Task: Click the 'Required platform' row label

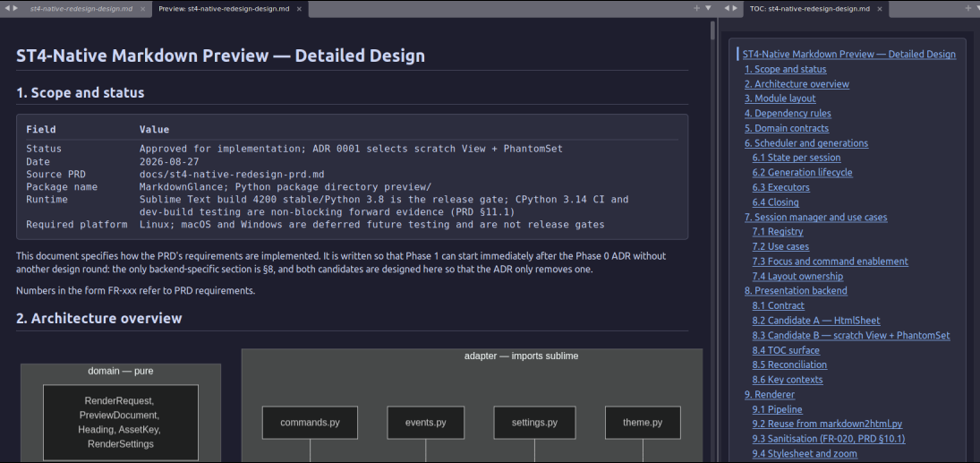Action: click(x=77, y=225)
